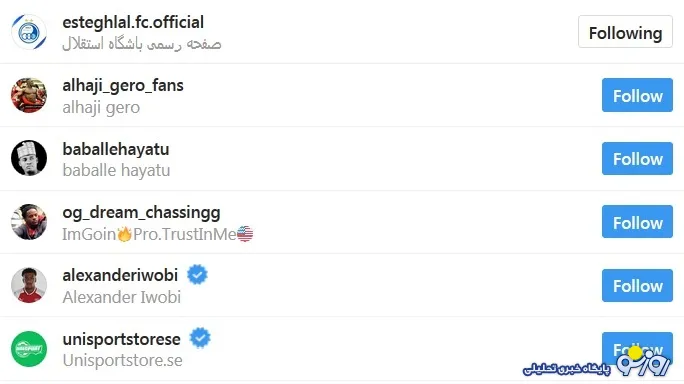684x384 pixels.
Task: Click verified badge beside unisportstorese
Action: (200, 338)
